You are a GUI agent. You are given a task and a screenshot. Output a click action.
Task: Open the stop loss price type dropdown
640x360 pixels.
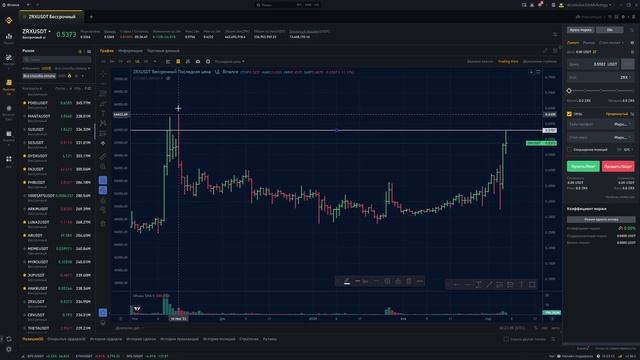point(622,138)
